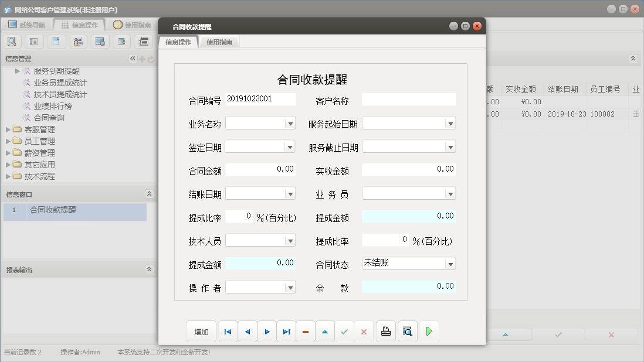Open the 业务员 salesperson dropdown

pyautogui.click(x=449, y=193)
